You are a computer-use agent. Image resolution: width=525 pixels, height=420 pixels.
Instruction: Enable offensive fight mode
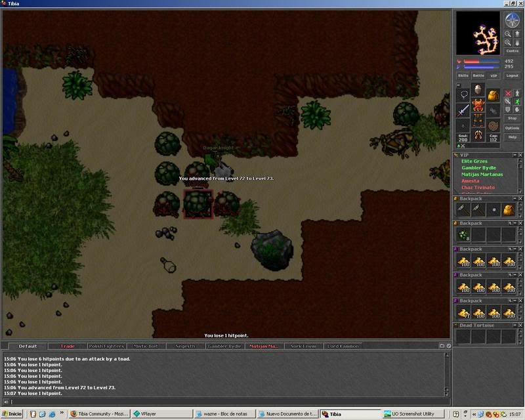click(508, 93)
